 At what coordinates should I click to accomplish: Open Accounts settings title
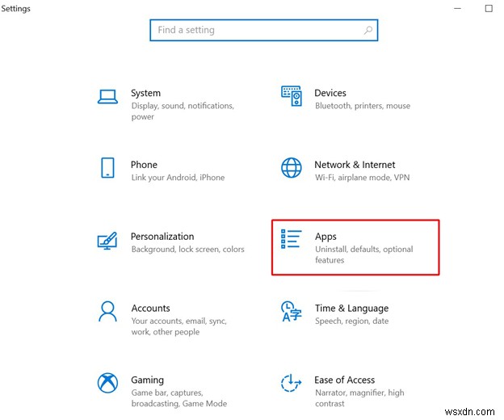coord(151,309)
